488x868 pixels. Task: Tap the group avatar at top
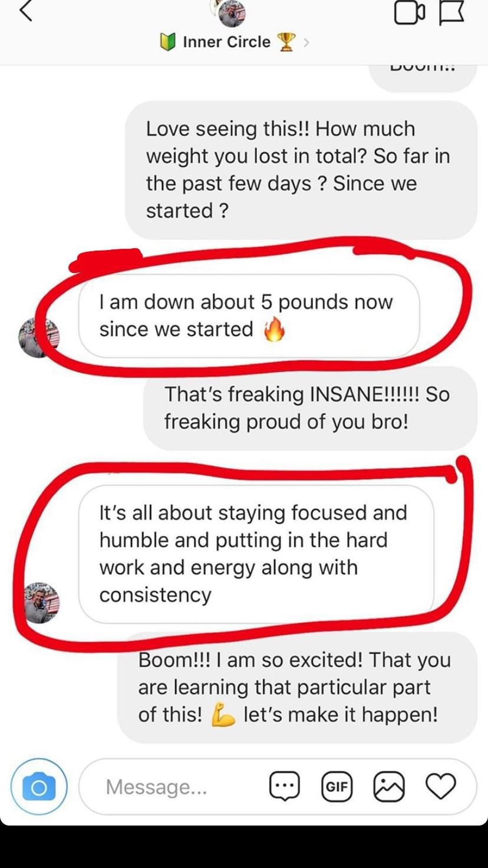232,14
